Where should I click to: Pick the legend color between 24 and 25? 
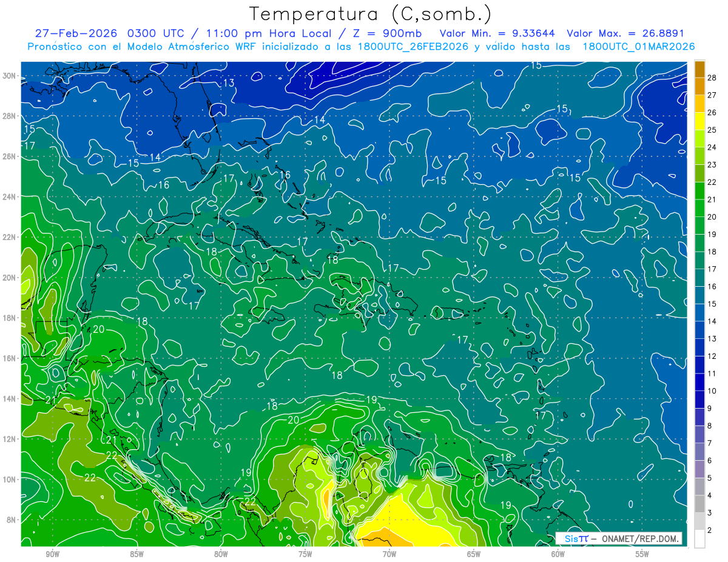[x=699, y=139]
